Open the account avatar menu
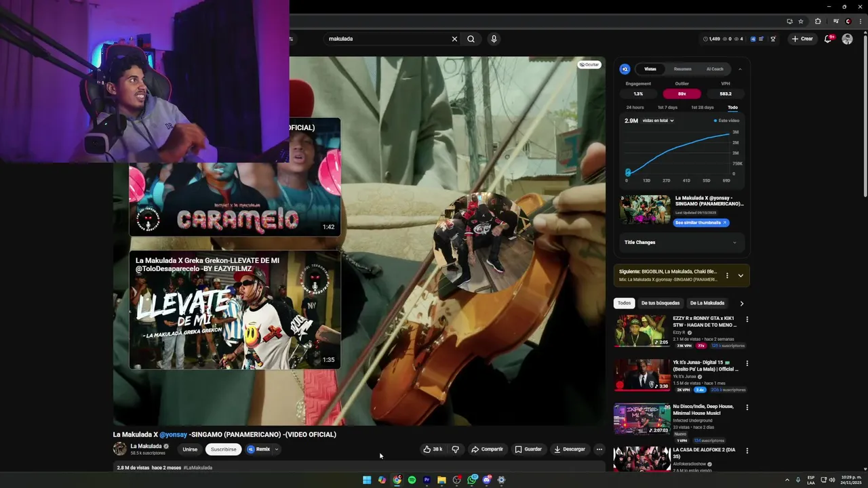 pos(847,39)
